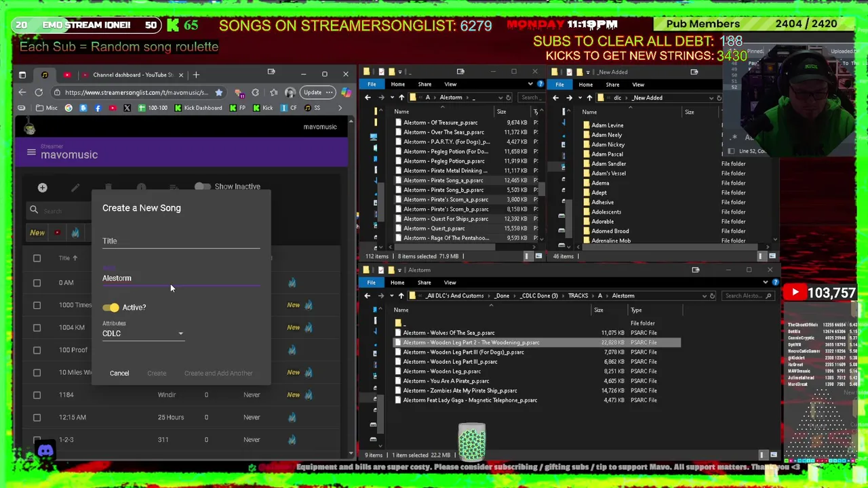The width and height of the screenshot is (868, 488).
Task: Click the Discord icon at bottom left
Action: coord(45,451)
